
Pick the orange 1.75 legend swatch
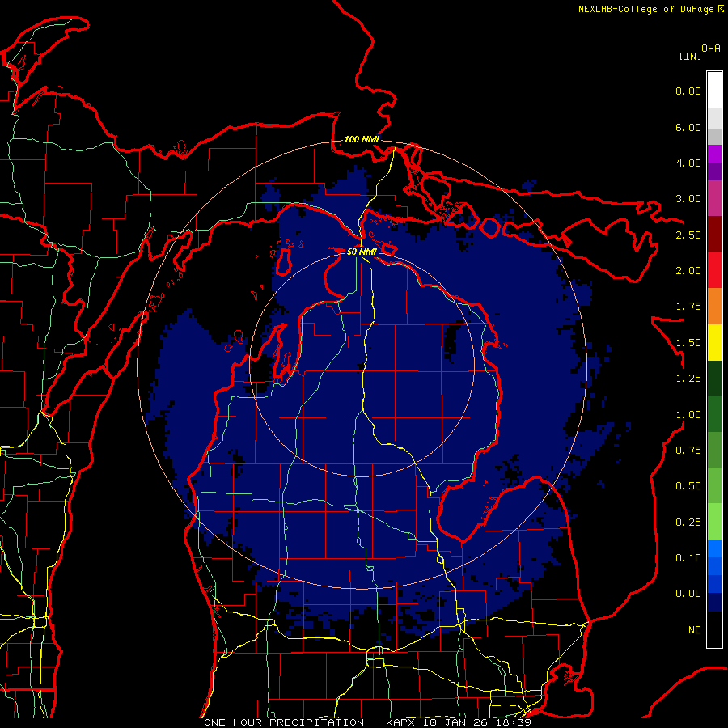(x=714, y=307)
